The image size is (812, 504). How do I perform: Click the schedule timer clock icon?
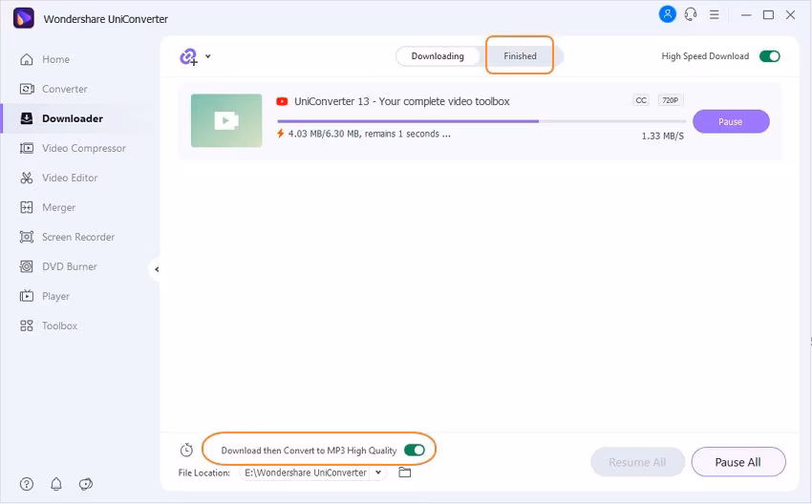[x=186, y=450]
